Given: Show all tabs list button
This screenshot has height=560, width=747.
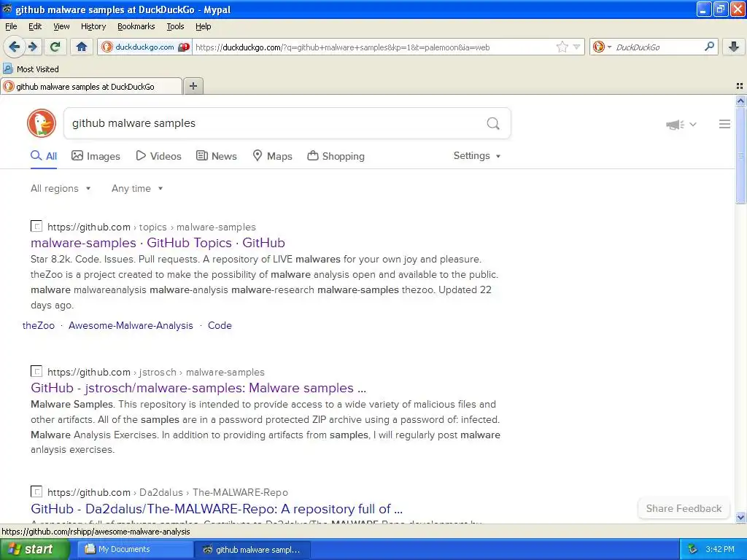Looking at the screenshot, I should (x=740, y=86).
